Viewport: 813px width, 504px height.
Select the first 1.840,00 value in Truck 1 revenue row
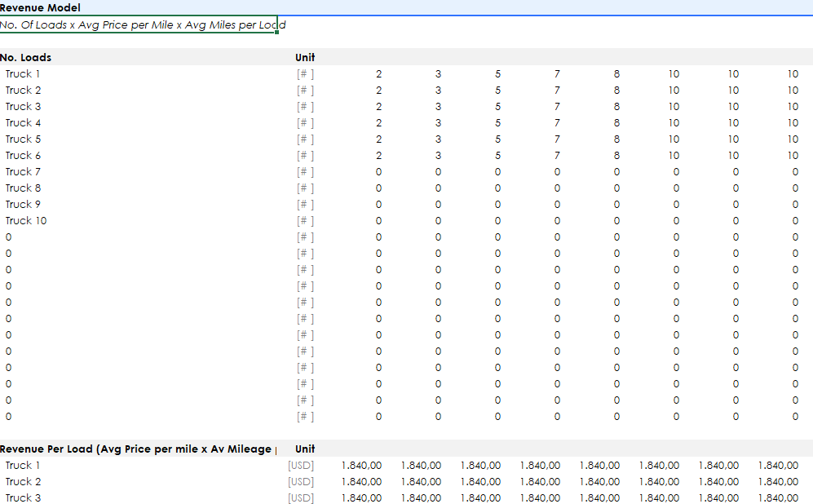361,465
